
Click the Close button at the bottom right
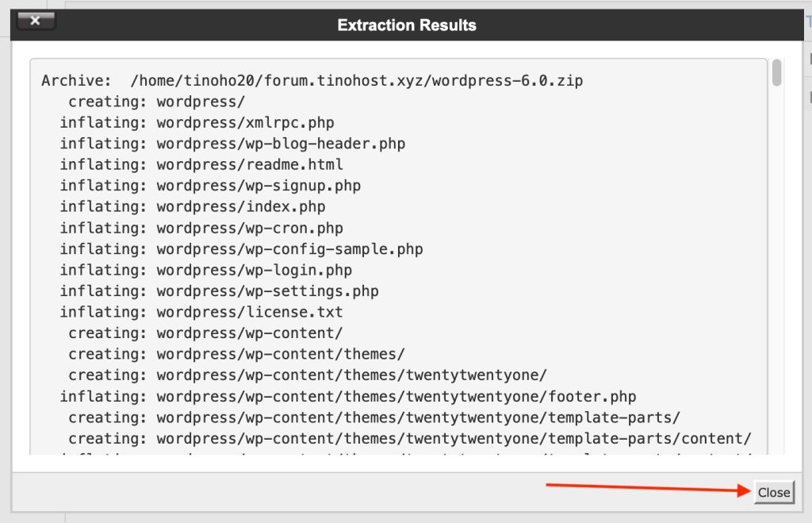point(774,492)
